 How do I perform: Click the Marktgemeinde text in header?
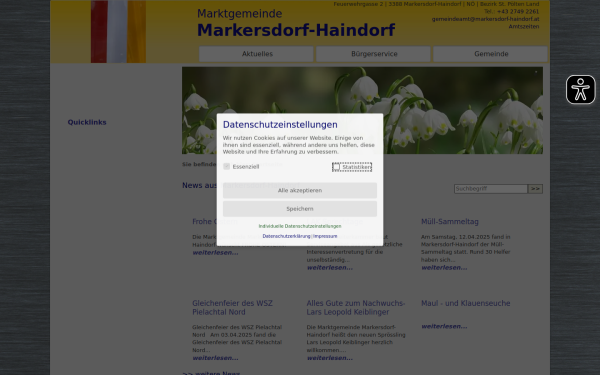[240, 13]
